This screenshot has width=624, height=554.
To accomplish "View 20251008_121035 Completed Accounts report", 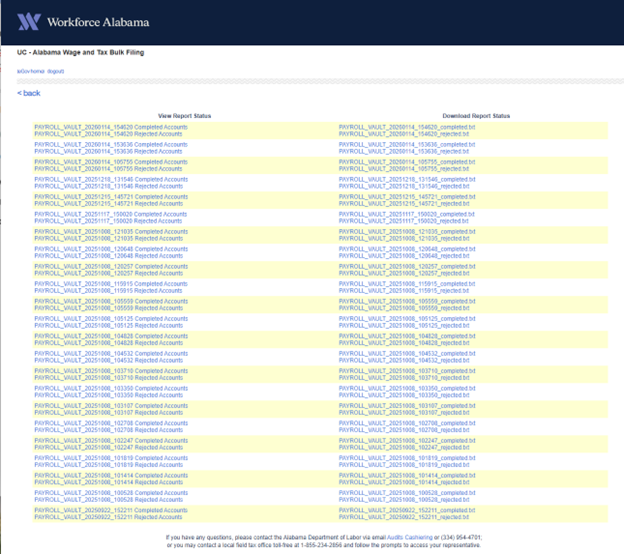I will point(111,232).
